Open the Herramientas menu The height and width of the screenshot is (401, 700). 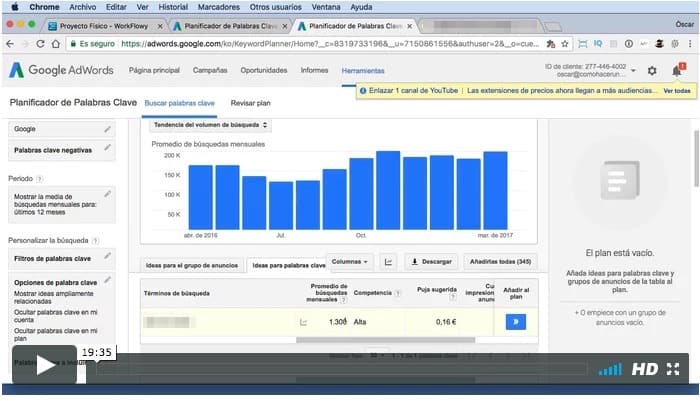(x=362, y=71)
